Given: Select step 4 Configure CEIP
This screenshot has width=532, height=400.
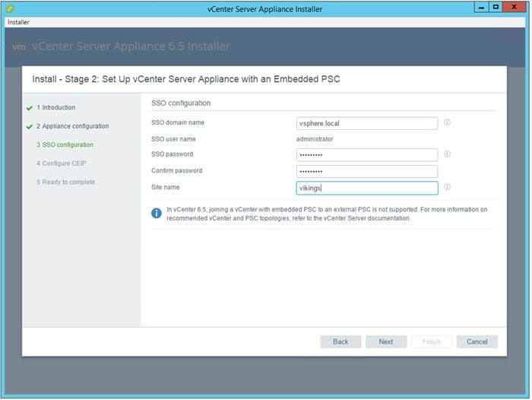Looking at the screenshot, I should [62, 163].
